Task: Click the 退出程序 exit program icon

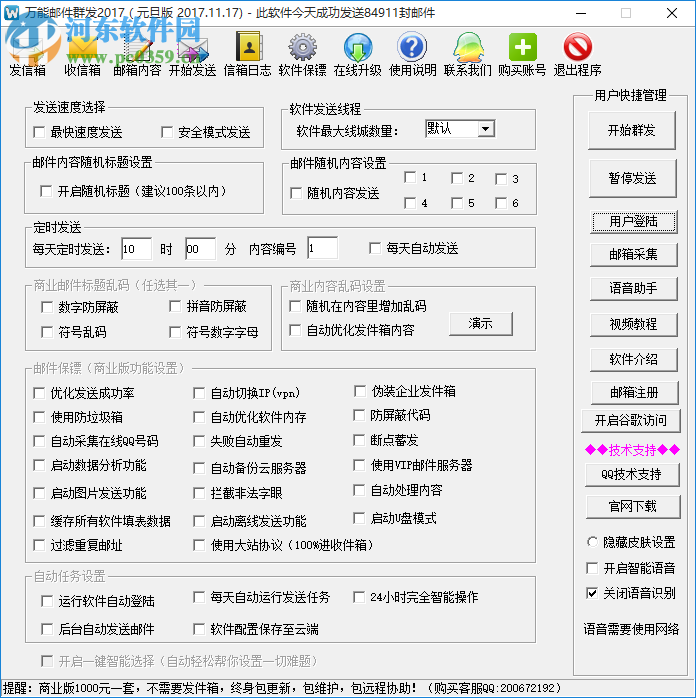Action: click(578, 54)
